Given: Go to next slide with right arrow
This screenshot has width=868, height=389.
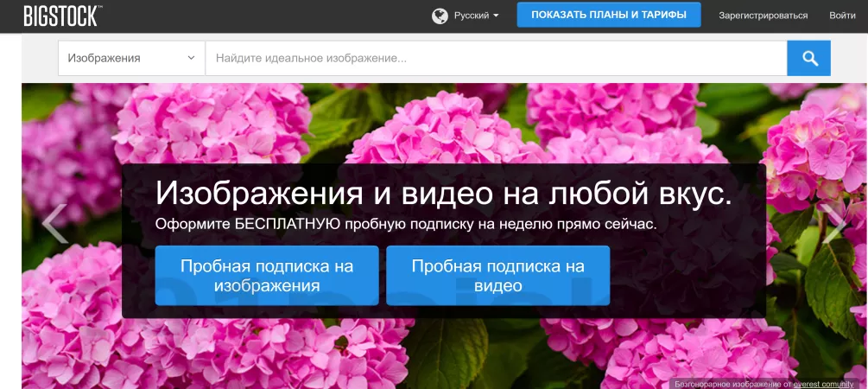Looking at the screenshot, I should [x=834, y=224].
